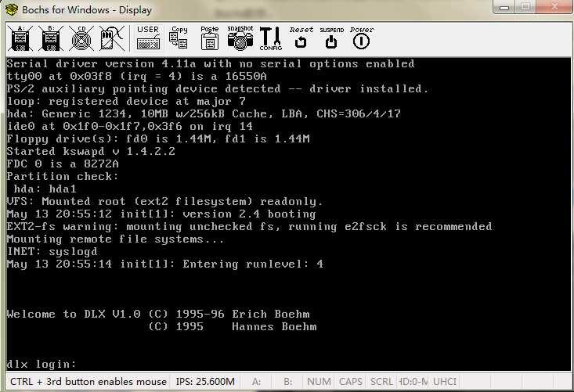Click the 'PS/2 auxiliary pointing device' line
Viewport: 574px width, 392px height.
218,89
